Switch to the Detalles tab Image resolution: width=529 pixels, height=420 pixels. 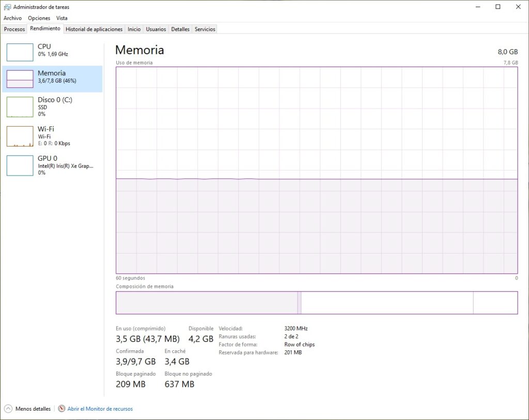180,29
